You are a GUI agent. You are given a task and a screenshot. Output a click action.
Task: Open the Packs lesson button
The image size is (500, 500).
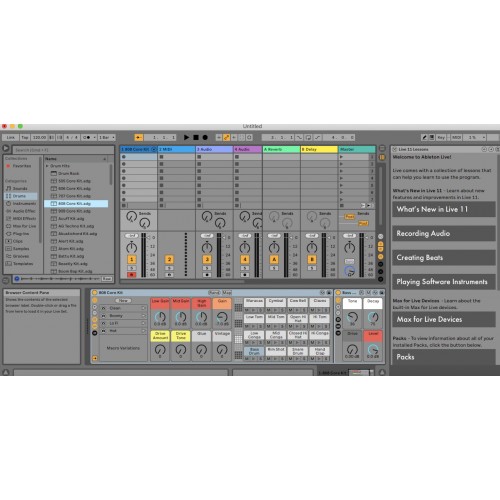tap(444, 357)
